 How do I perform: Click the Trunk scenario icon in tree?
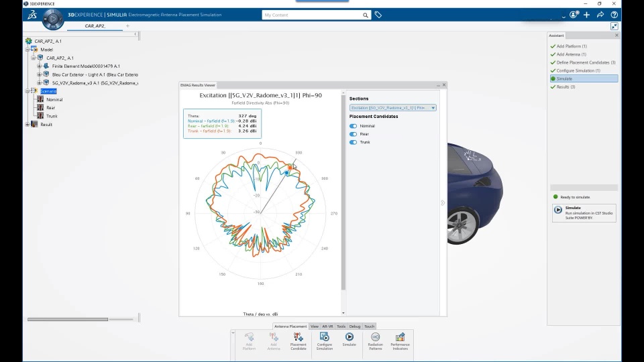(40, 116)
